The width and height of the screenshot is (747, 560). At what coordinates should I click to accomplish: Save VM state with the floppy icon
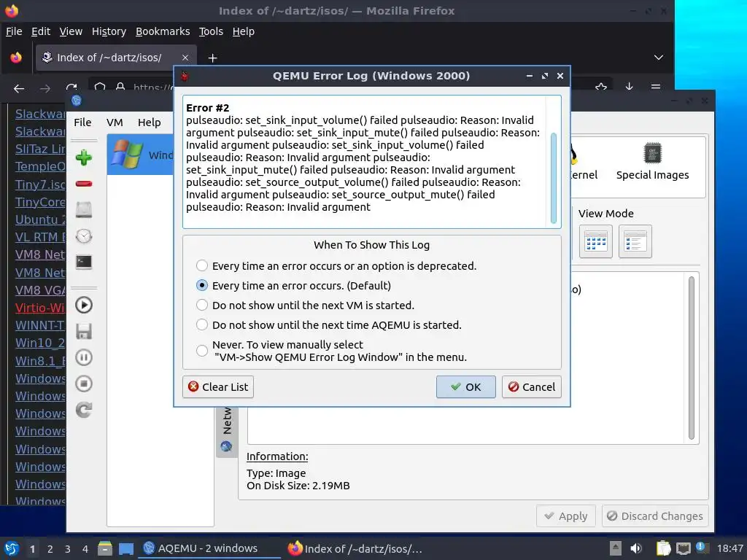pos(84,332)
